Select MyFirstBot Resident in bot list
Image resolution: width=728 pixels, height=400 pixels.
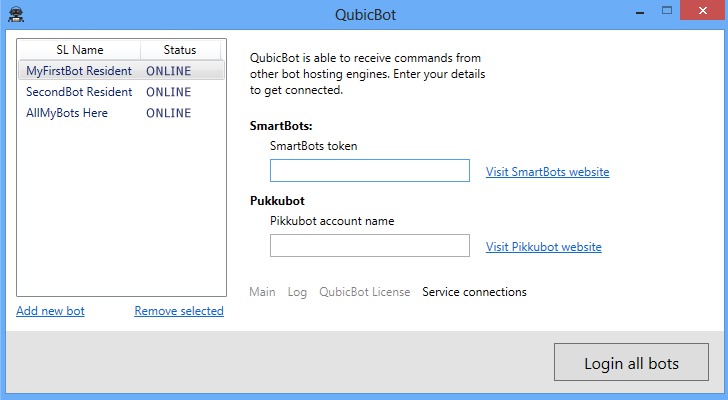point(121,71)
